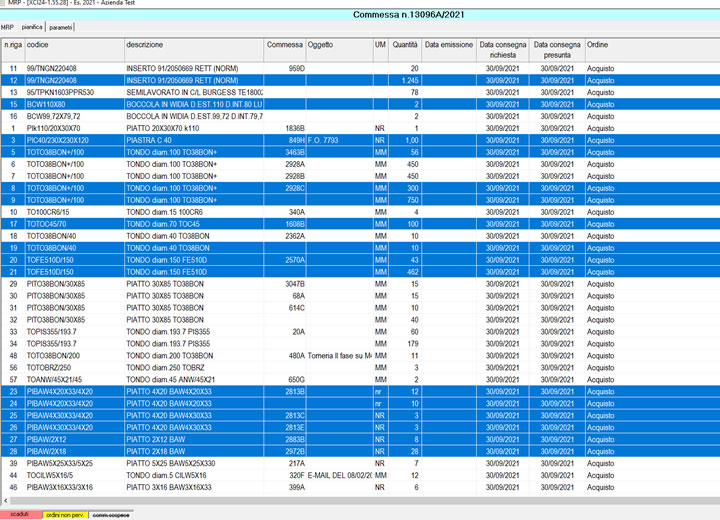Switch to the pianifica tab
The width and height of the screenshot is (720, 520).
[32, 27]
